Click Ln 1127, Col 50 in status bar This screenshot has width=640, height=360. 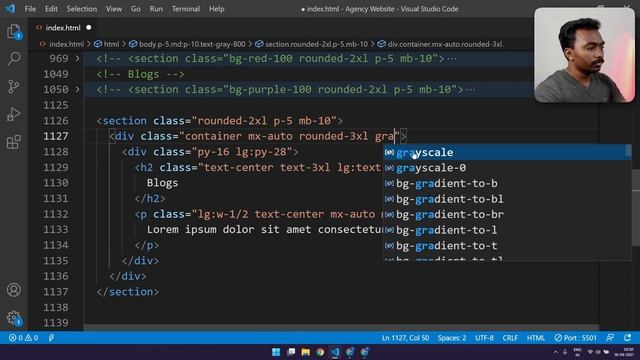pyautogui.click(x=405, y=338)
